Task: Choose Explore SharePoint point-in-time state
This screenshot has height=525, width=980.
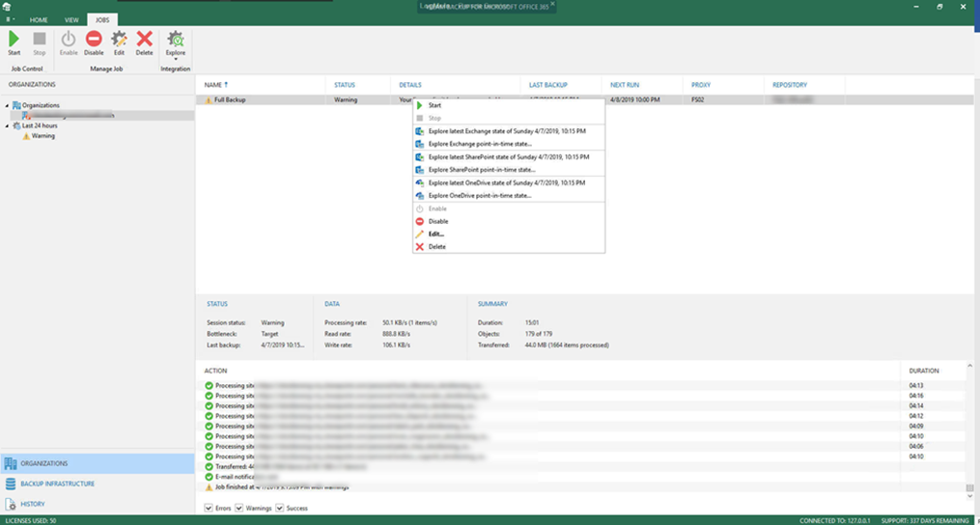Action: [509, 170]
